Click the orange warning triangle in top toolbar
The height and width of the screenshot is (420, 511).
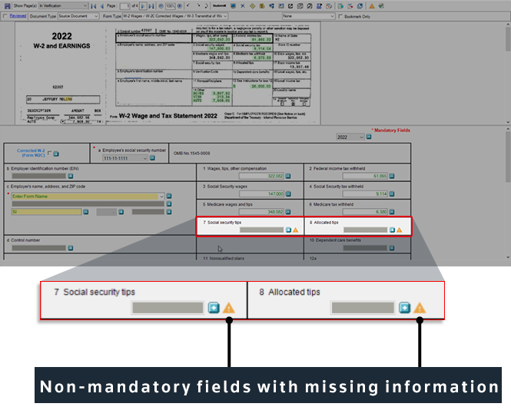pos(372,6)
